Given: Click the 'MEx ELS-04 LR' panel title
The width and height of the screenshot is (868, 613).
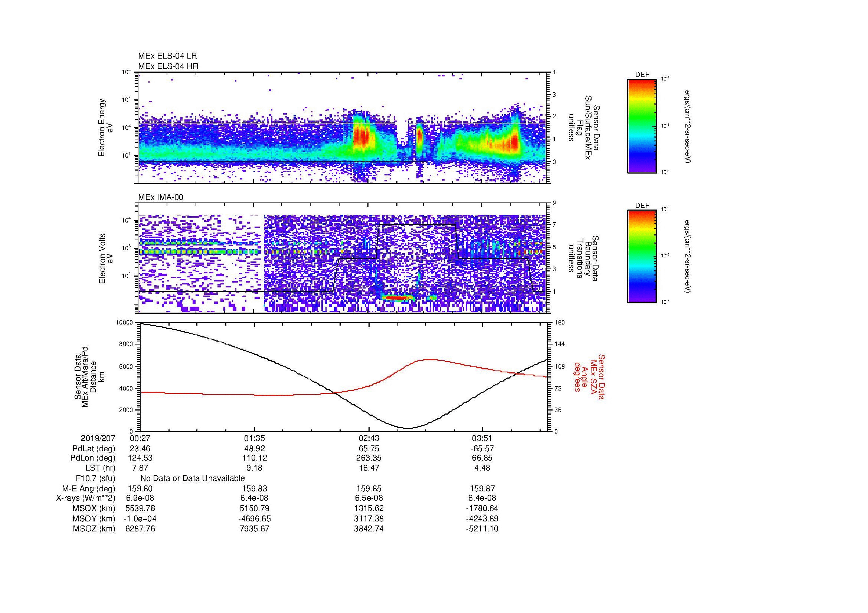Looking at the screenshot, I should [x=167, y=56].
